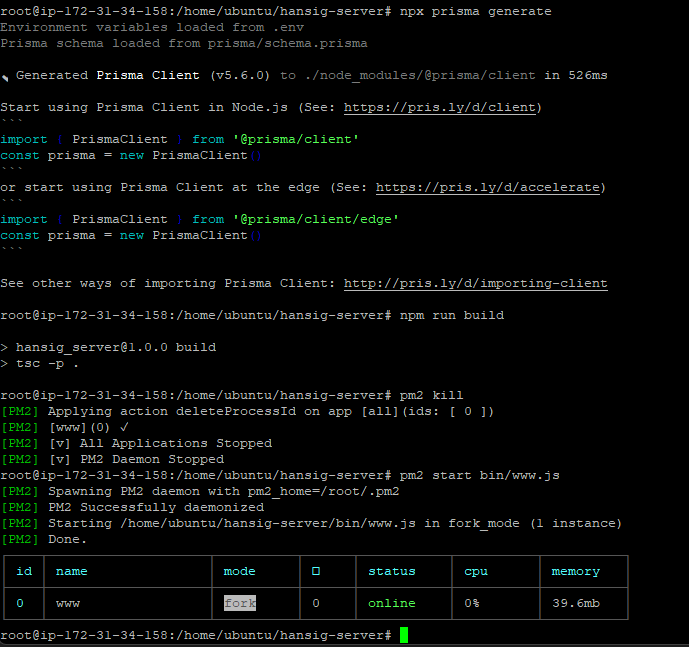Click 'deleteProcessId' in the PM2 output
This screenshot has height=647, width=689.
coord(236,411)
